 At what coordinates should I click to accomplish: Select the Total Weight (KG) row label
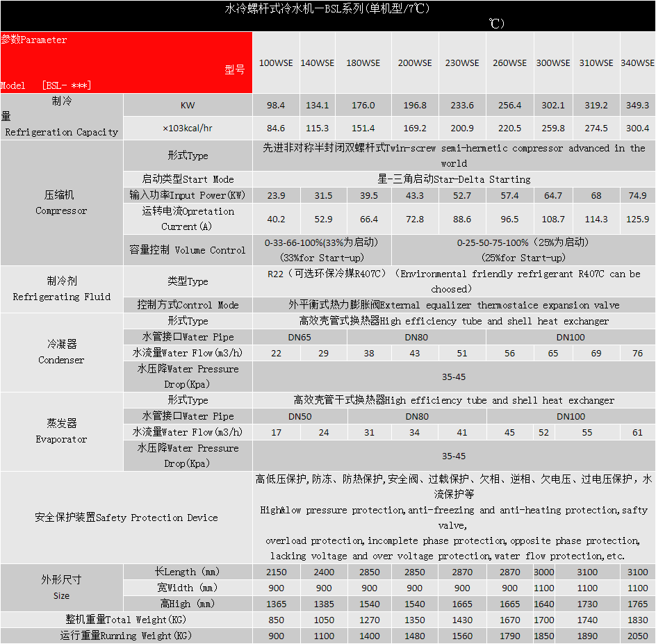click(x=126, y=620)
